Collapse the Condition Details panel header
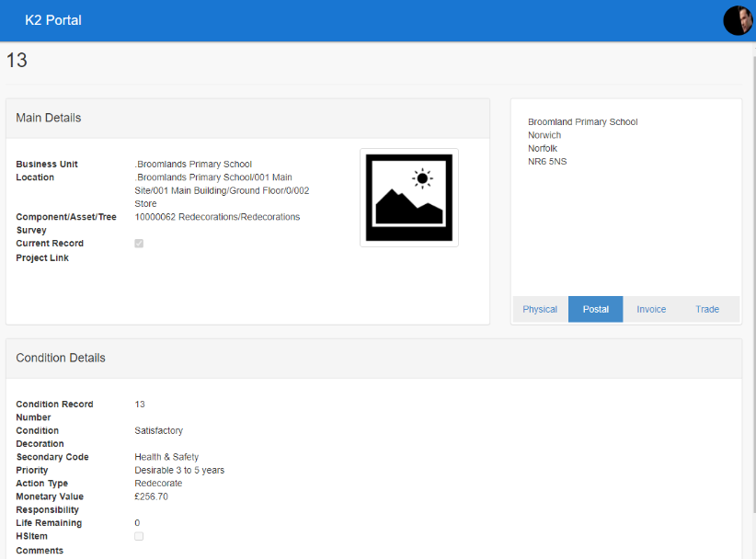Viewport: 756px width, 559px height. click(x=373, y=358)
